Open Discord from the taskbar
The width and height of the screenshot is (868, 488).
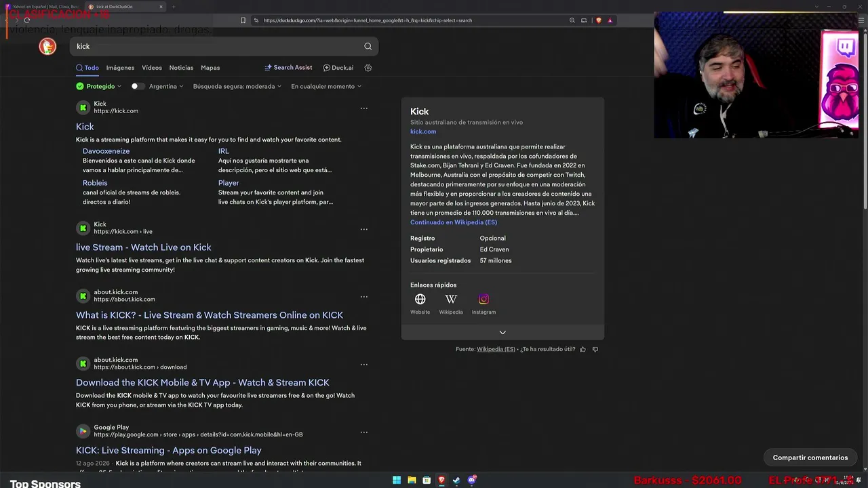472,481
